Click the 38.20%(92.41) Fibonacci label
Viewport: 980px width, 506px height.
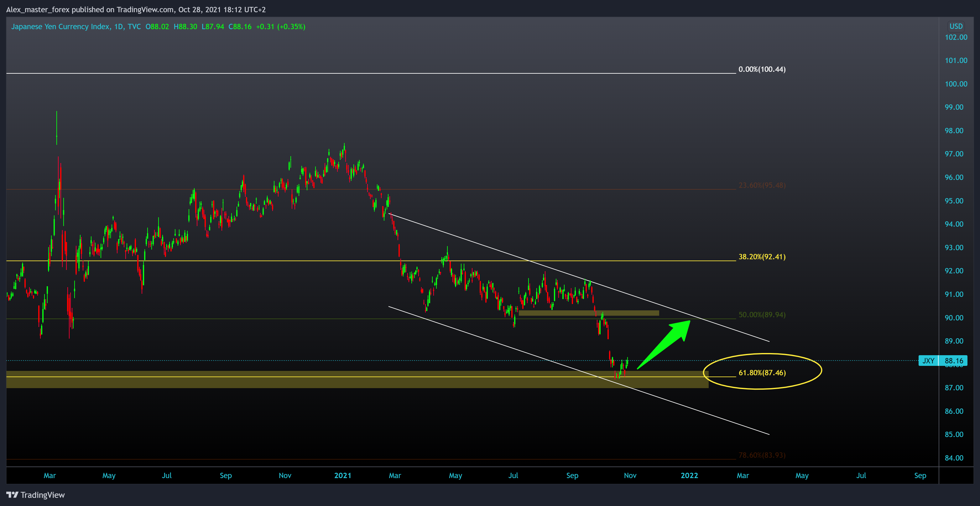tap(762, 257)
